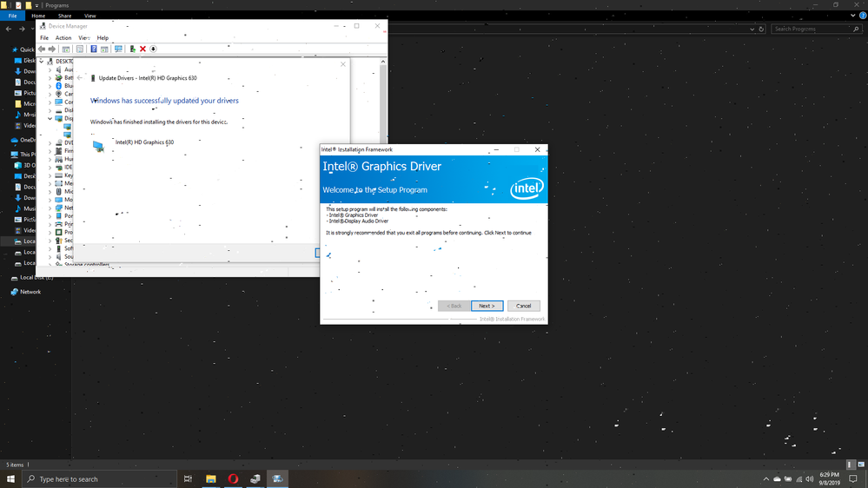Screen dimensions: 868x488
Task: Open Task View on taskbar
Action: [x=189, y=479]
